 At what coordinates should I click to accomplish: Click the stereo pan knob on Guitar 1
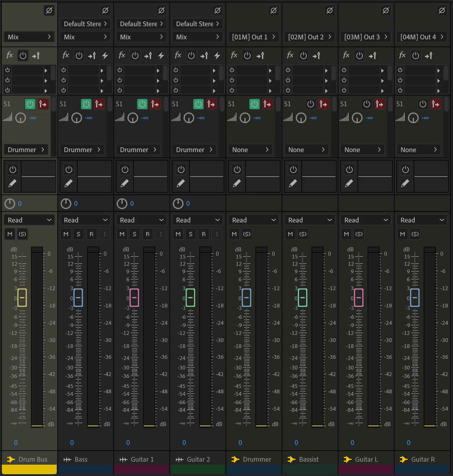122,204
